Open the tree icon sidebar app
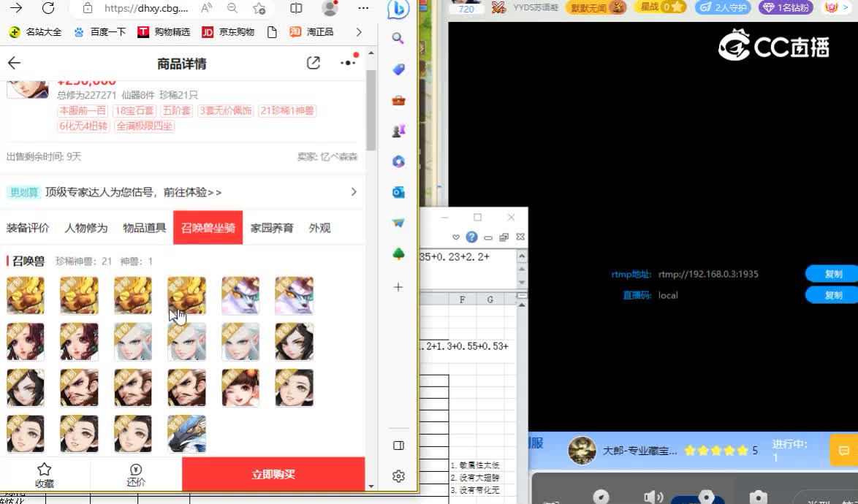The width and height of the screenshot is (858, 504). click(398, 254)
